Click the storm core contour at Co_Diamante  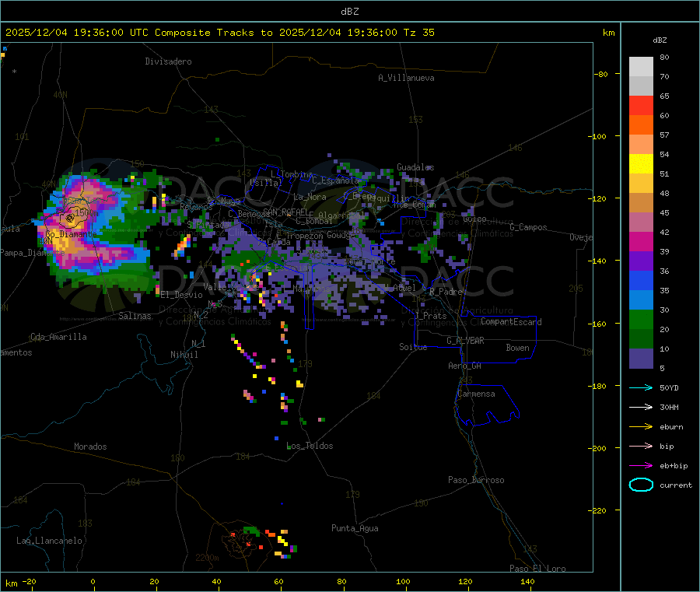tap(70, 219)
